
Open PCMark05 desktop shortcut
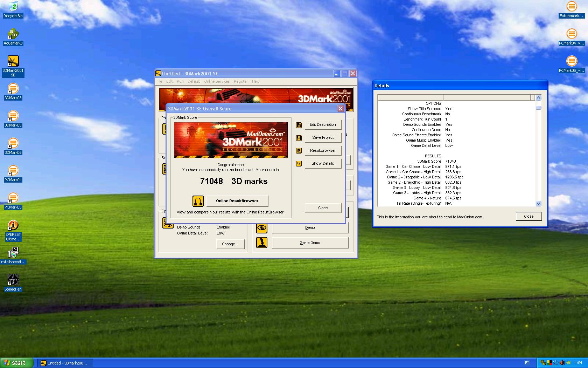coord(13,201)
